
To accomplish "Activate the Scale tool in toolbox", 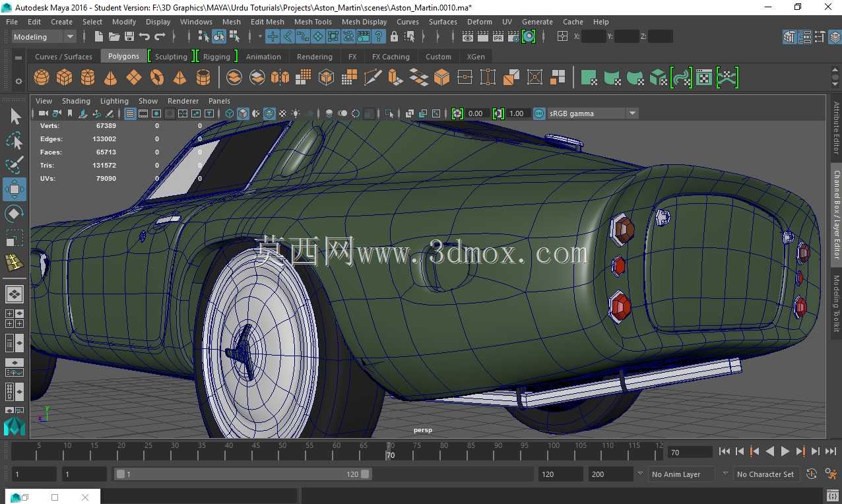I will 15,237.
